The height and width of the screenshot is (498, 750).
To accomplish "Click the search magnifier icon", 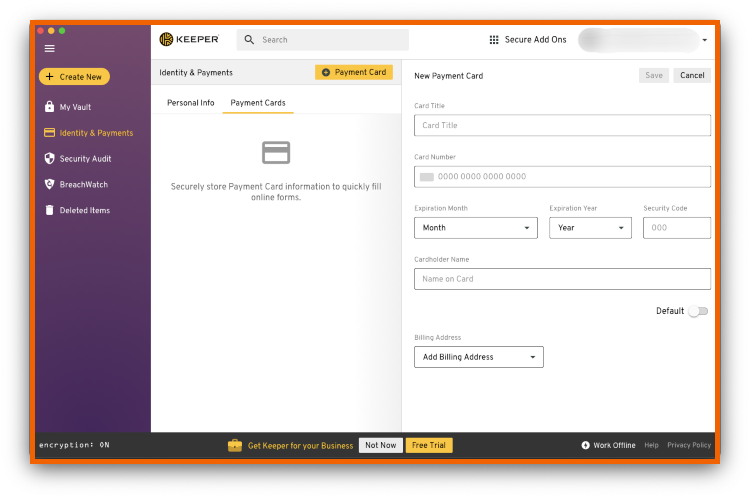I will point(249,40).
